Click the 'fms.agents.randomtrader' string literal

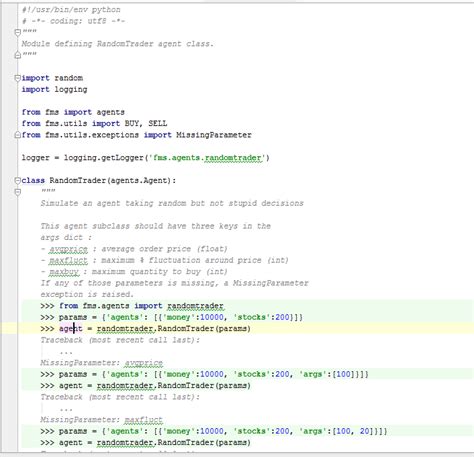(207, 158)
